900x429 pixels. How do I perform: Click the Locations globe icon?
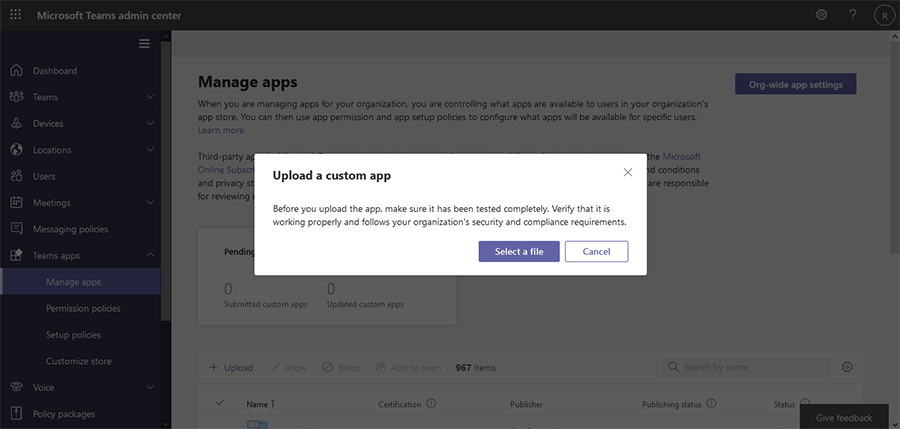point(17,150)
